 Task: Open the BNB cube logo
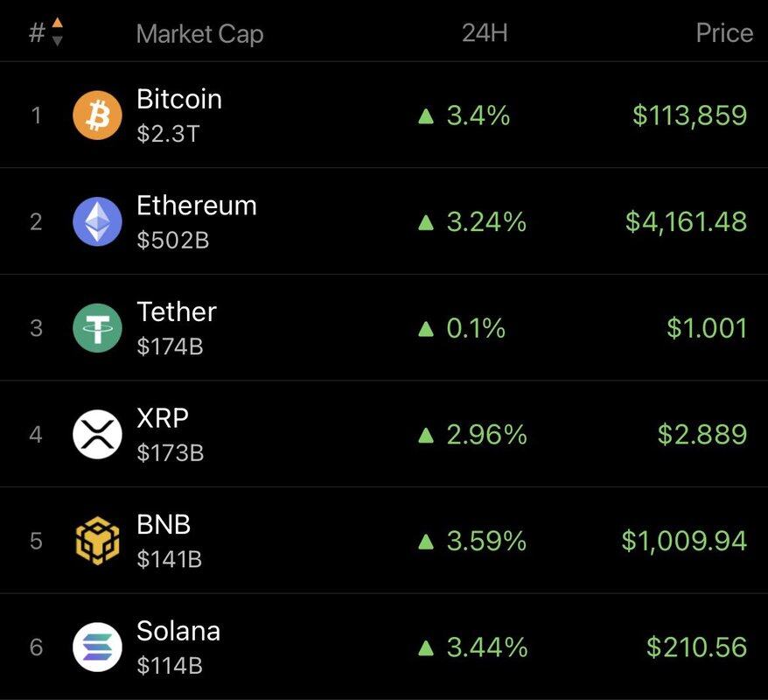(x=97, y=541)
